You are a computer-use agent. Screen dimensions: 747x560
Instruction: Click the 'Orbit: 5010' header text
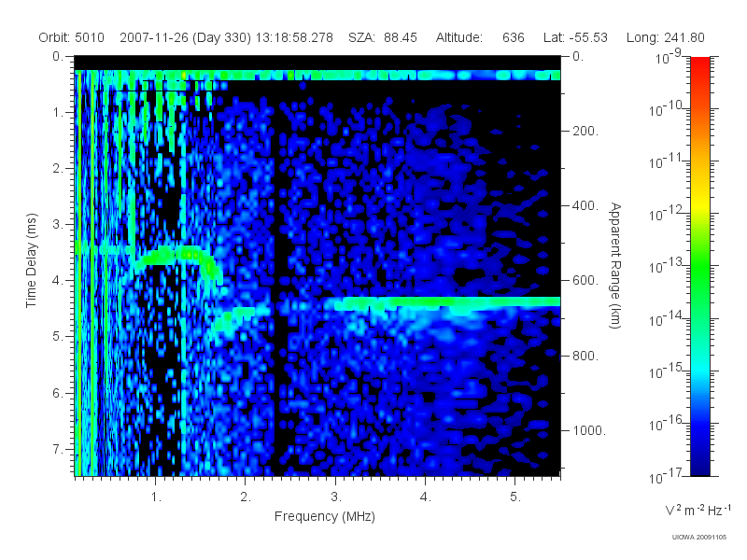pyautogui.click(x=72, y=37)
